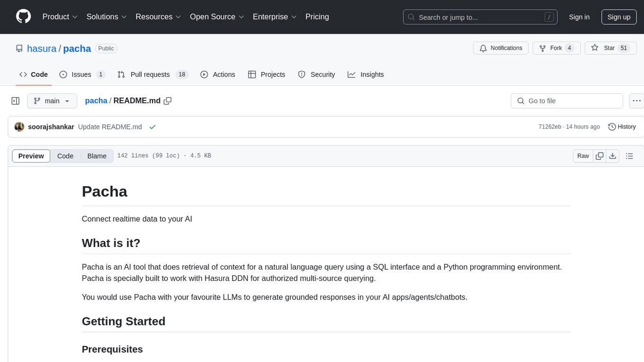This screenshot has width=644, height=362.
Task: Open the Pricing page
Action: coord(317,17)
